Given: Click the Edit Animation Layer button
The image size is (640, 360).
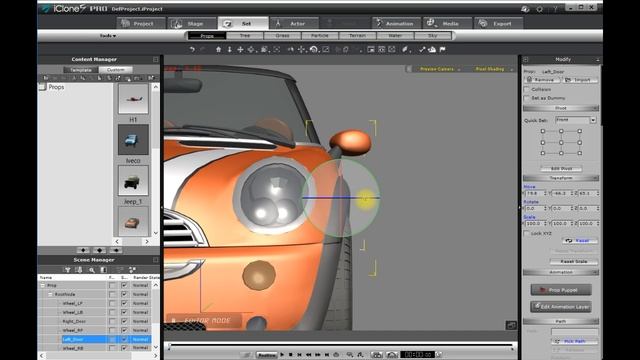Looking at the screenshot, I should tap(561, 307).
